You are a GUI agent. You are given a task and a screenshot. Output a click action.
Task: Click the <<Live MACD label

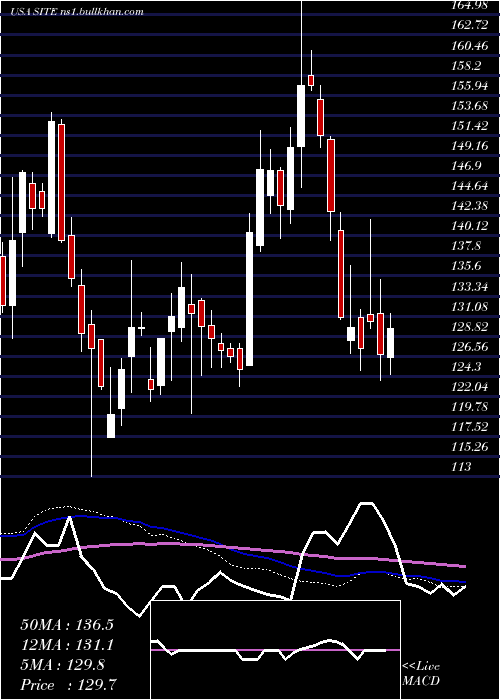pyautogui.click(x=421, y=674)
